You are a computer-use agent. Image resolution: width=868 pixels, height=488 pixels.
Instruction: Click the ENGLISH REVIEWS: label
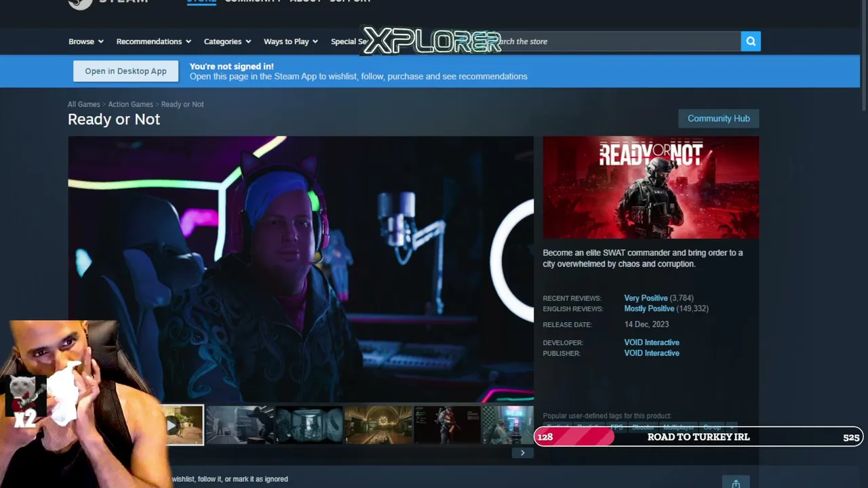tap(573, 308)
